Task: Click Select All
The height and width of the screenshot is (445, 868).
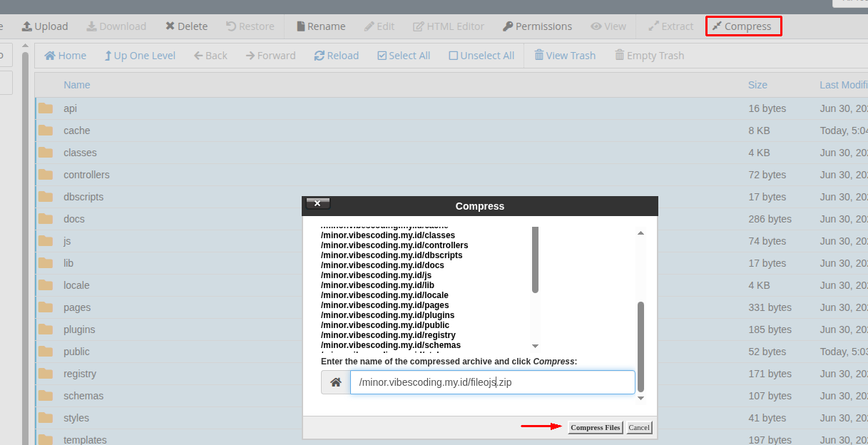Action: (404, 56)
